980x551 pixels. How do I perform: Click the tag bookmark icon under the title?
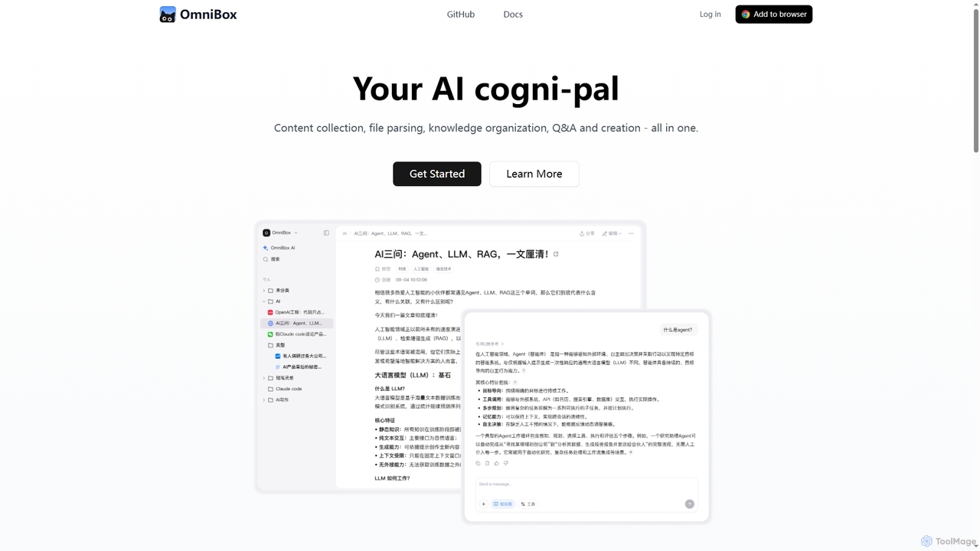(x=377, y=269)
